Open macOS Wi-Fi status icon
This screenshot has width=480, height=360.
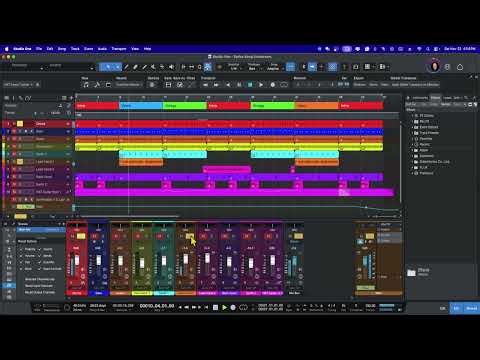[x=419, y=49]
